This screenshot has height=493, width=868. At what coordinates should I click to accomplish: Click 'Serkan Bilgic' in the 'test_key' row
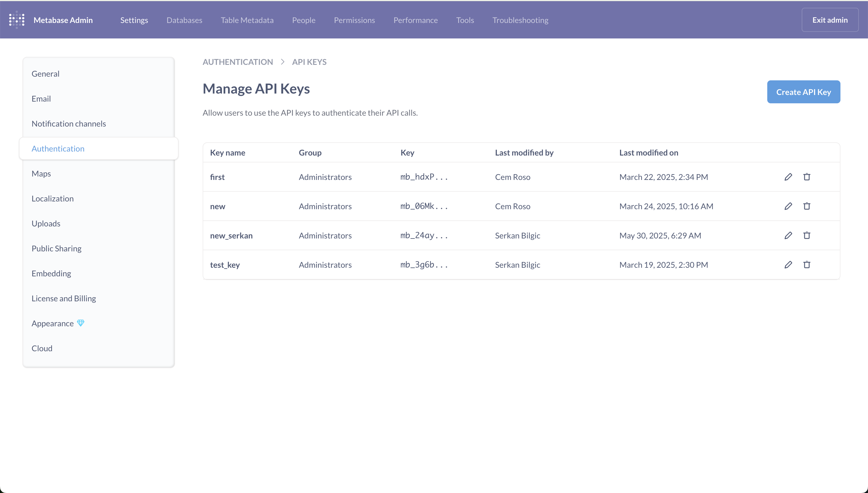pyautogui.click(x=518, y=265)
